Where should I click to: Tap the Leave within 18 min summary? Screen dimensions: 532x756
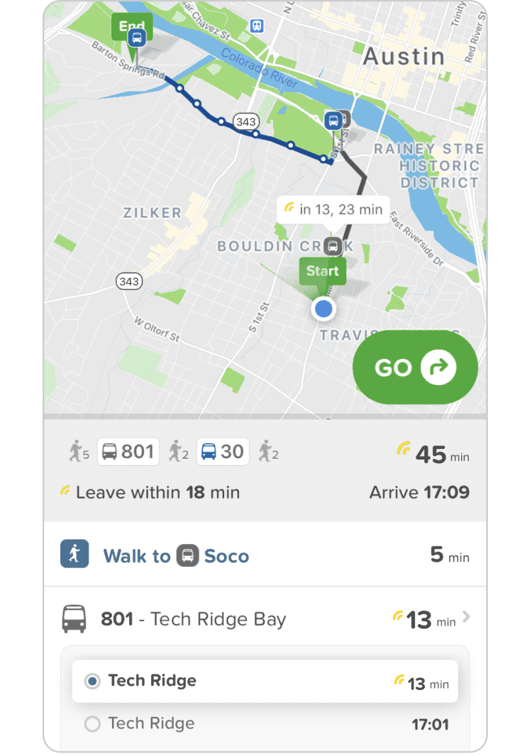click(150, 493)
